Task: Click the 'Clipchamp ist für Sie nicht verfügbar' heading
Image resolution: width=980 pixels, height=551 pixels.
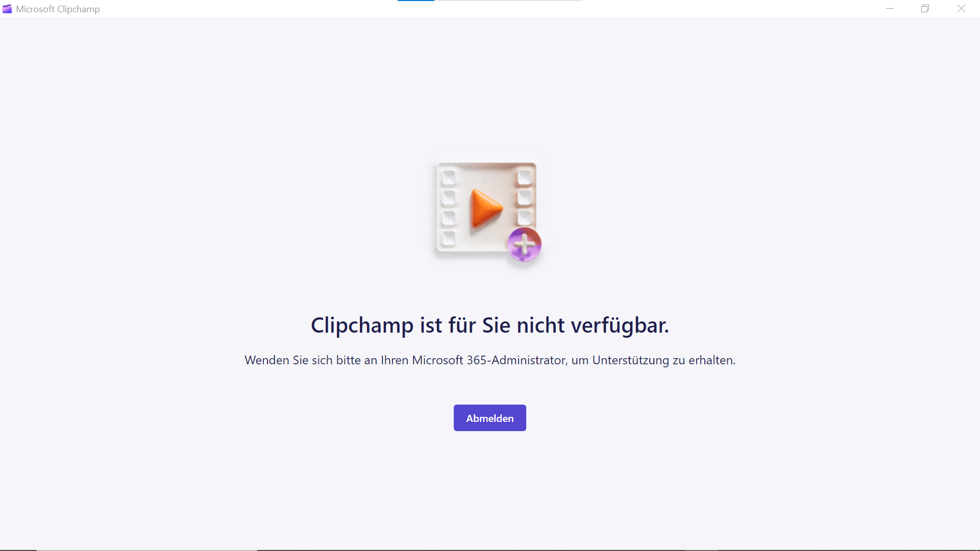Action: point(489,325)
